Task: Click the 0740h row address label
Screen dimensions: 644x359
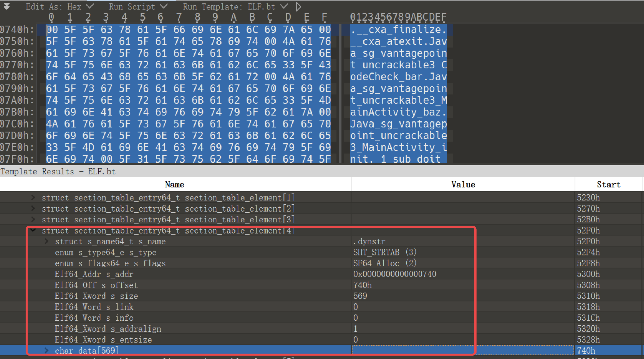Action: click(x=17, y=30)
